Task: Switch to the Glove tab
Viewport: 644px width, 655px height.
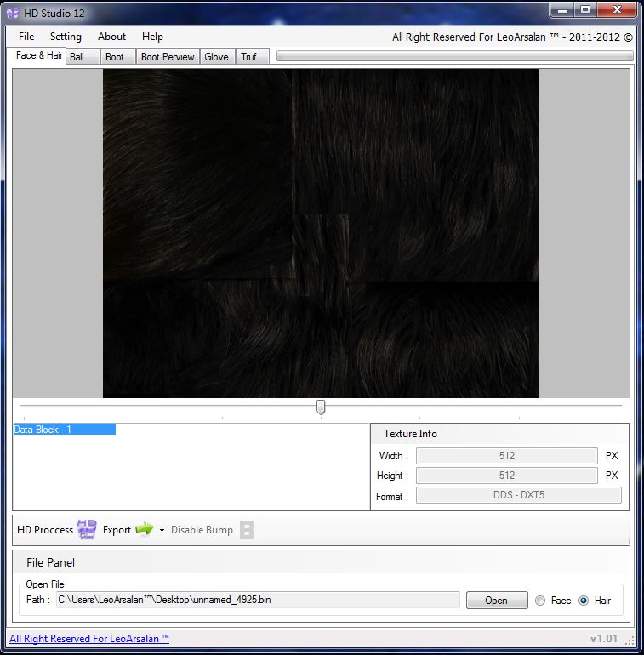Action: (x=216, y=57)
